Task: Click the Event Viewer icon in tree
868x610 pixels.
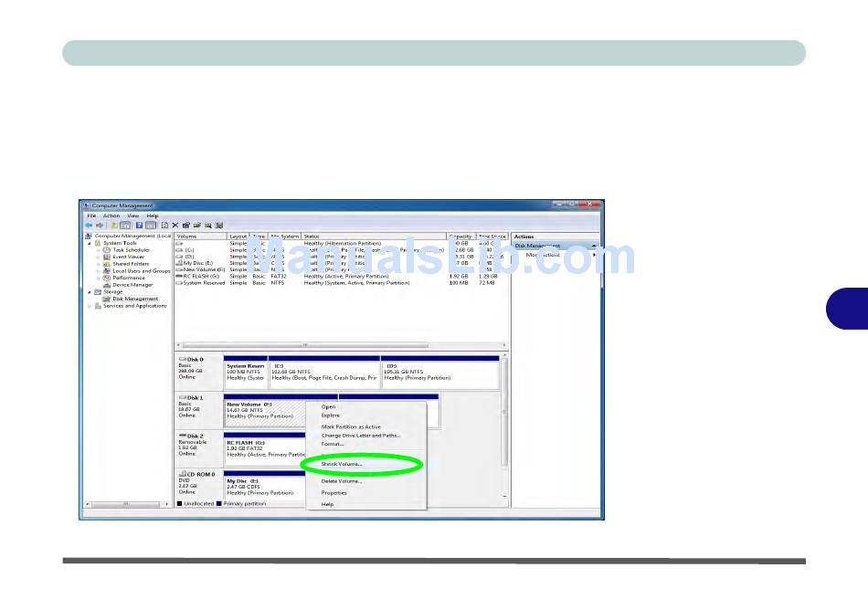Action: pyautogui.click(x=107, y=258)
